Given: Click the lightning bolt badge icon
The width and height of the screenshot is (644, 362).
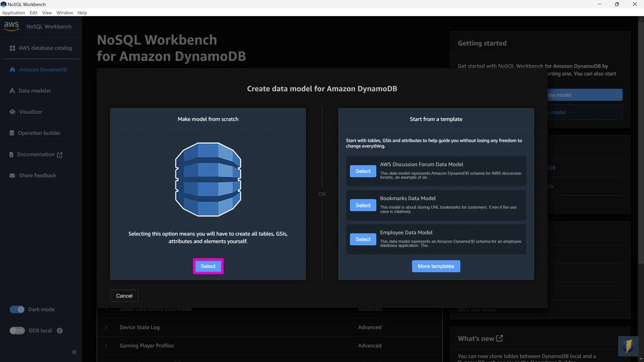Looking at the screenshot, I should tap(627, 346).
